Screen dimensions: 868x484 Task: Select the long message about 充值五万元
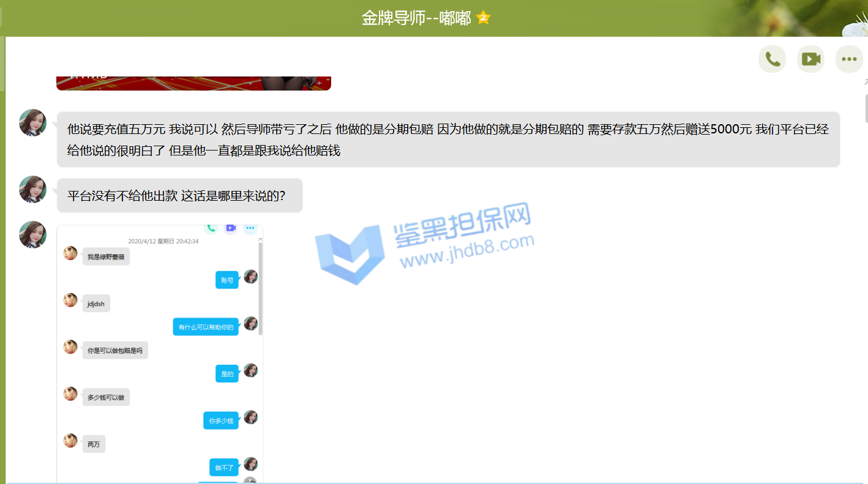coord(448,140)
